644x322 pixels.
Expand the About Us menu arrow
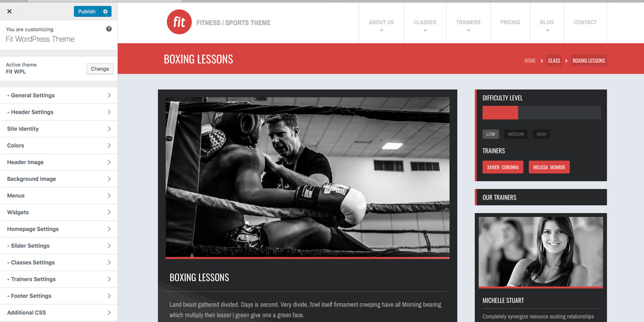(x=382, y=31)
